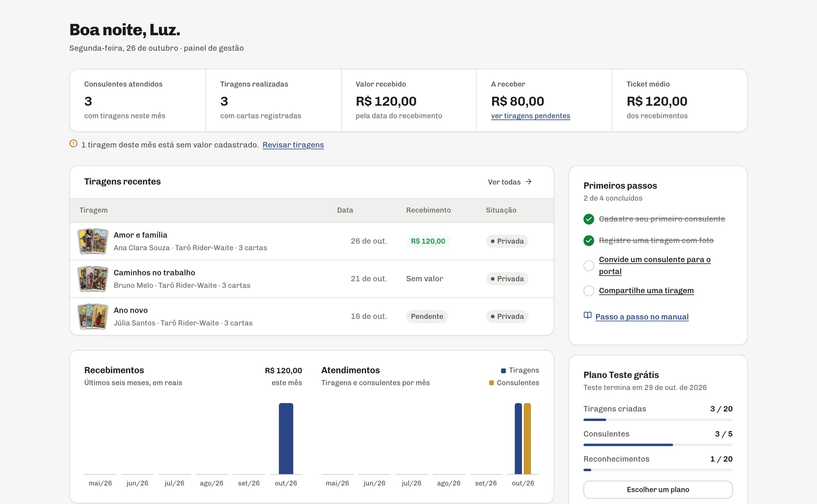Screen dimensions: 817x504
Task: Click the Data column header
Action: [x=345, y=210]
